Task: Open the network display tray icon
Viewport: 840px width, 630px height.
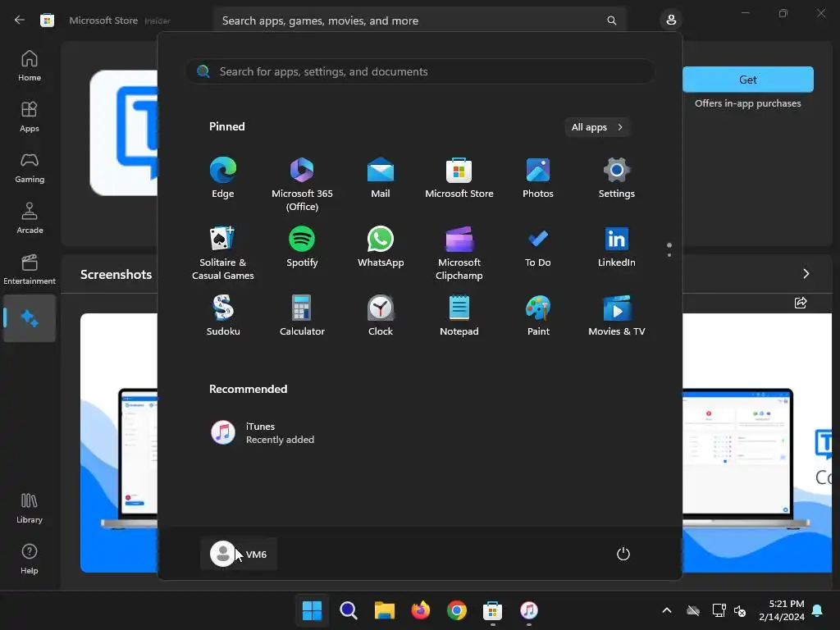Action: pyautogui.click(x=719, y=610)
